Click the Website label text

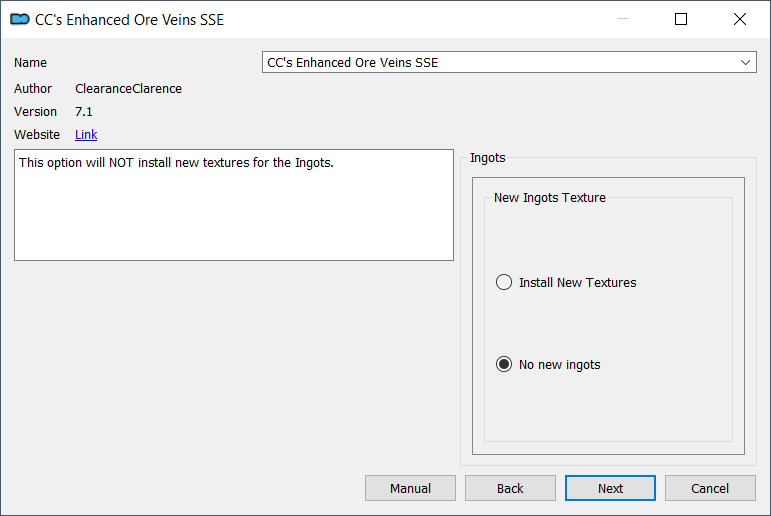37,135
